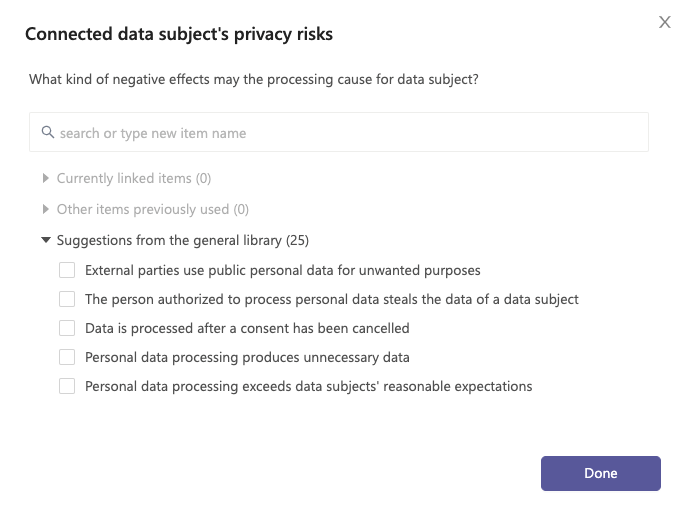685x510 pixels.
Task: Close the privacy risks dialog
Action: [x=664, y=22]
